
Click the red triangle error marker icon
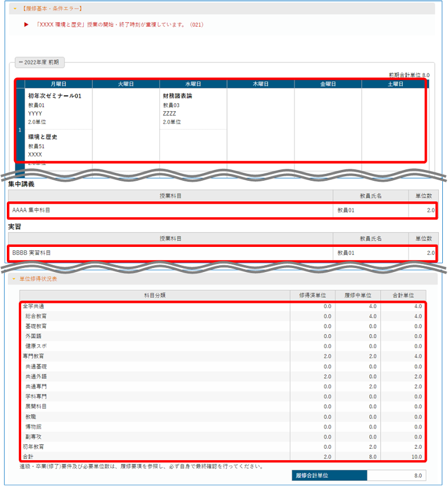(x=26, y=25)
